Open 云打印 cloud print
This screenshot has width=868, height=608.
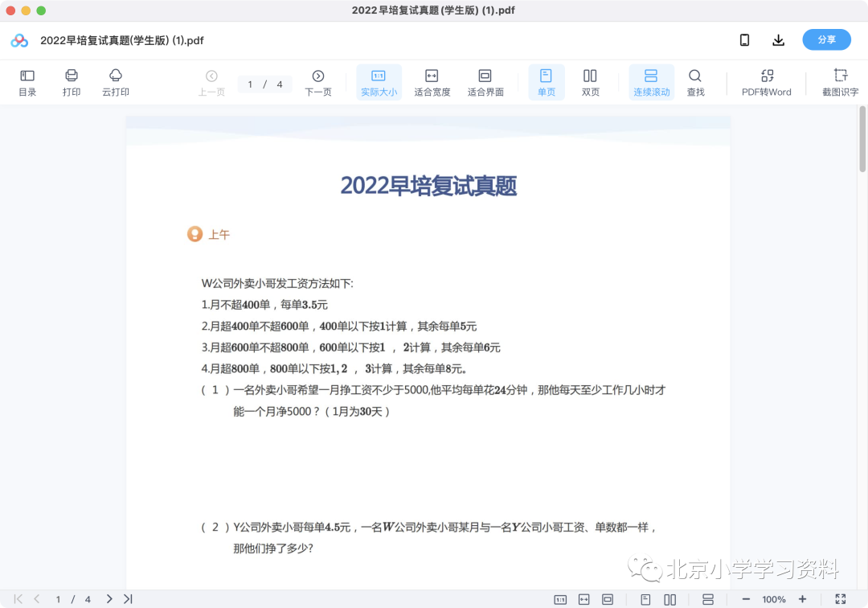pyautogui.click(x=116, y=83)
